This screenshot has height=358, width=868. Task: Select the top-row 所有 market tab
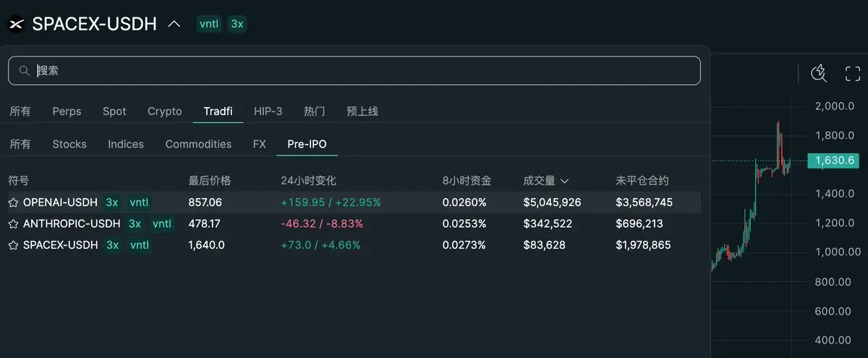[x=20, y=111]
